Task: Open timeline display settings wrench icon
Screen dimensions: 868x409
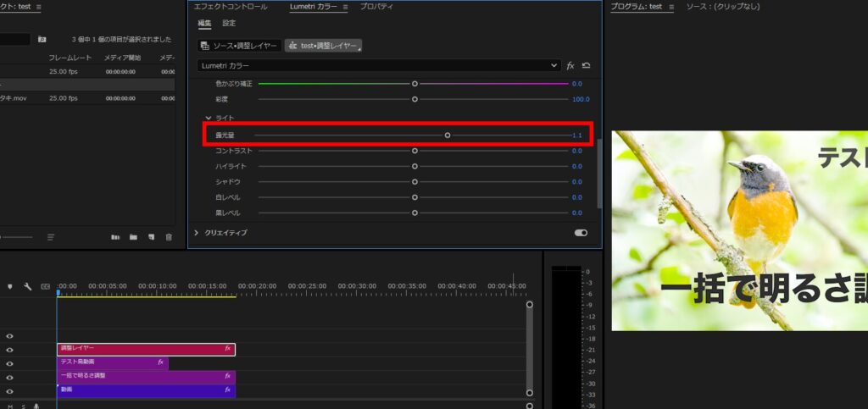Action: (27, 286)
